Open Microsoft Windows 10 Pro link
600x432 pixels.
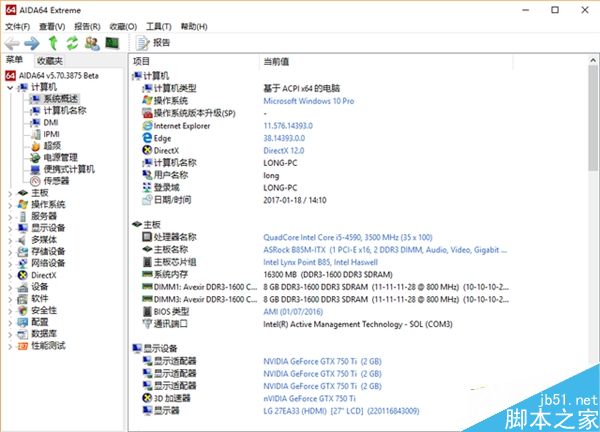(x=308, y=101)
